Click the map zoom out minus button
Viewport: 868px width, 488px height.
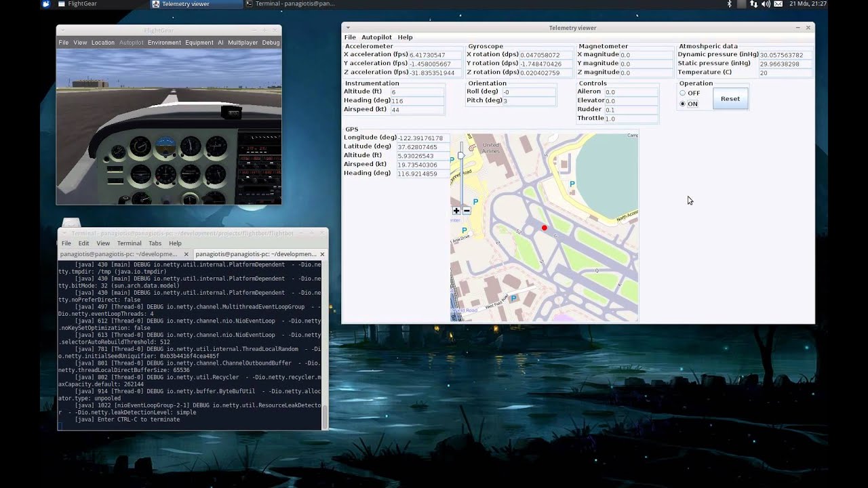coord(467,211)
